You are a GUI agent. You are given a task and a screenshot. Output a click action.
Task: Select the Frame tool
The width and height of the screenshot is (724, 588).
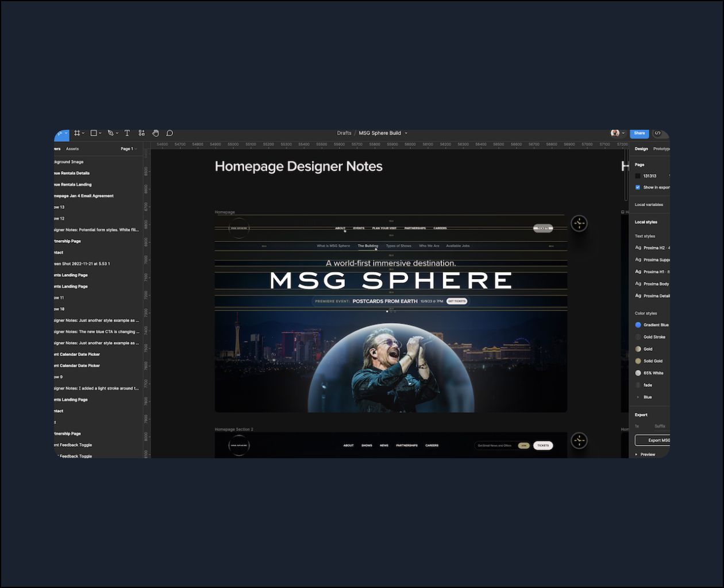coord(77,133)
